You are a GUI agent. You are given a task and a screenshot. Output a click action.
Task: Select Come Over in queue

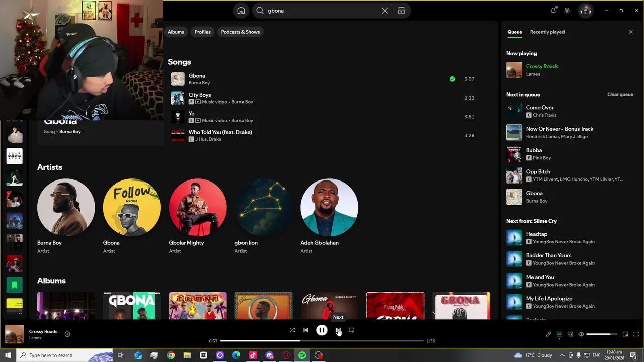point(570,111)
